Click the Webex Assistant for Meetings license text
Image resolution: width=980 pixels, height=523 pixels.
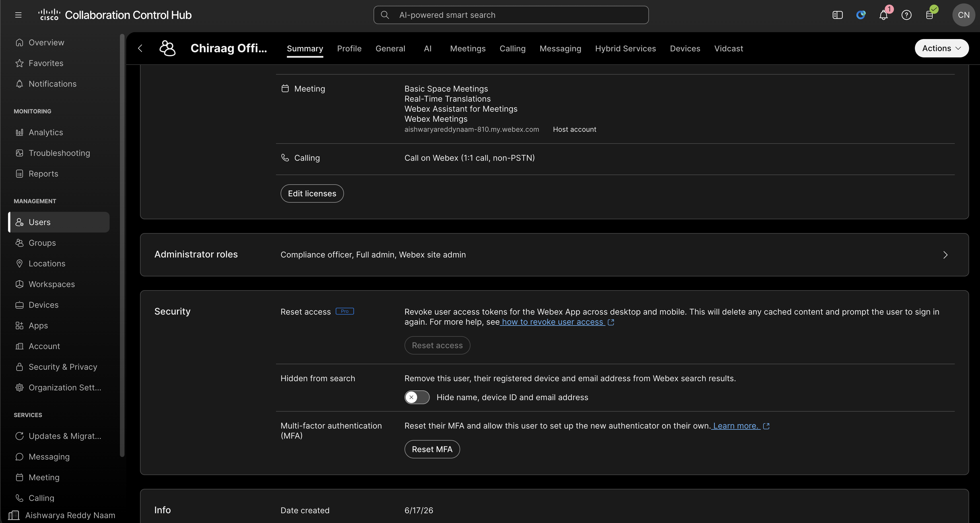461,109
